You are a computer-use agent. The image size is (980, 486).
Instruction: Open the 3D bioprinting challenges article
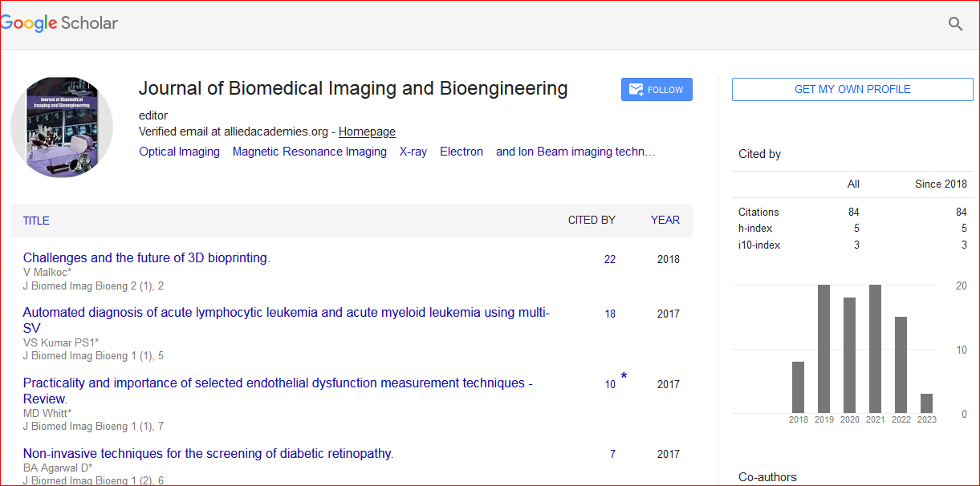coord(146,257)
